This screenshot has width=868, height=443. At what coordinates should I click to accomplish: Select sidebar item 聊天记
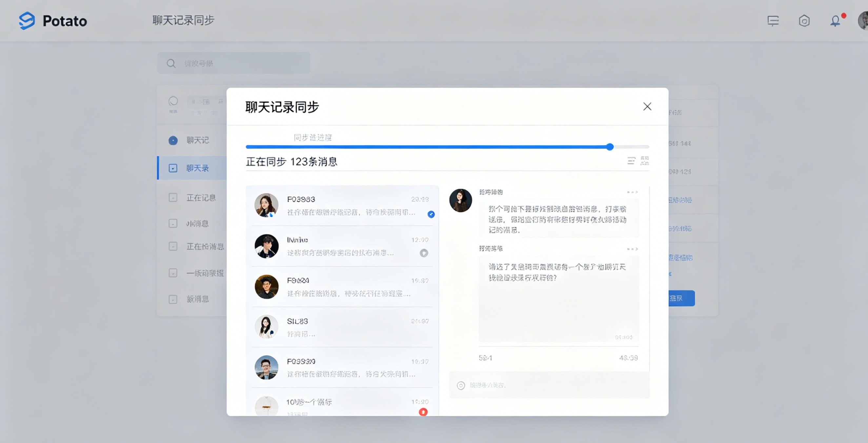coord(198,140)
